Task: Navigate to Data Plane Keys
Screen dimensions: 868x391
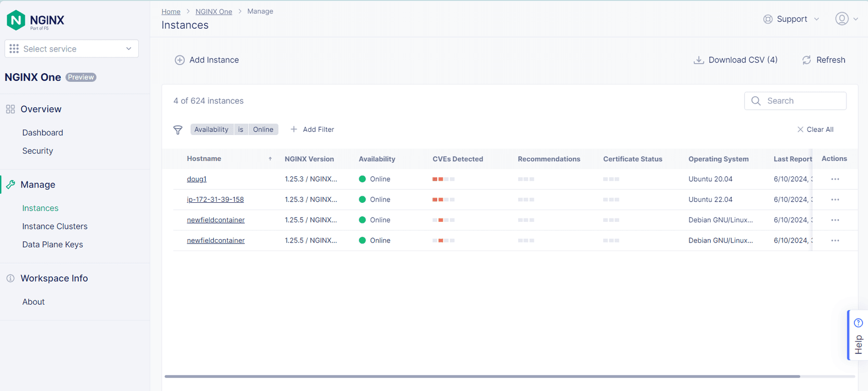Action: pos(53,245)
